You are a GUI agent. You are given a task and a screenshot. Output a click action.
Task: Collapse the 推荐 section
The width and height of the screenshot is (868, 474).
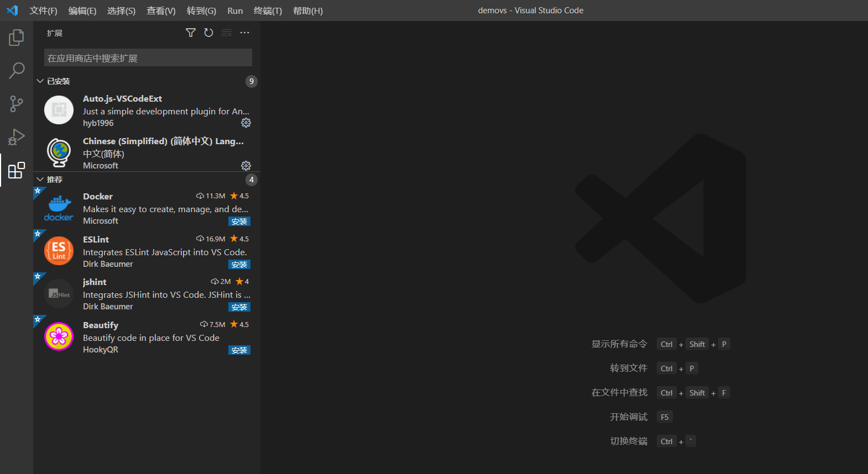click(40, 180)
